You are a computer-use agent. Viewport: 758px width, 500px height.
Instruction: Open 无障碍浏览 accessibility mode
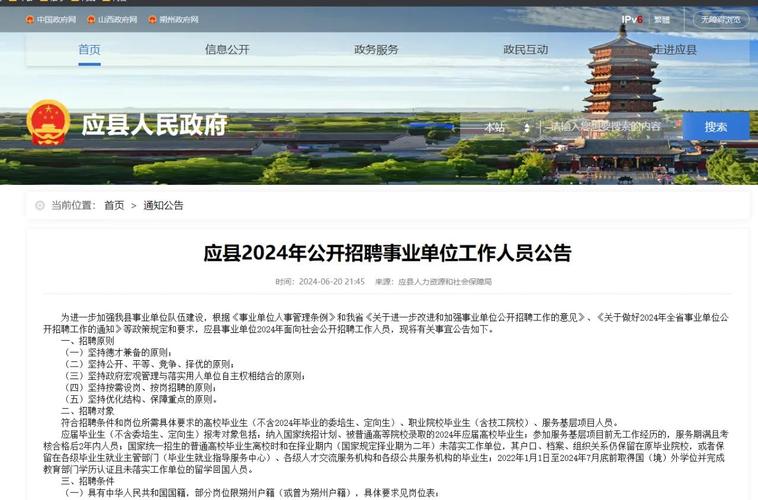(x=721, y=20)
